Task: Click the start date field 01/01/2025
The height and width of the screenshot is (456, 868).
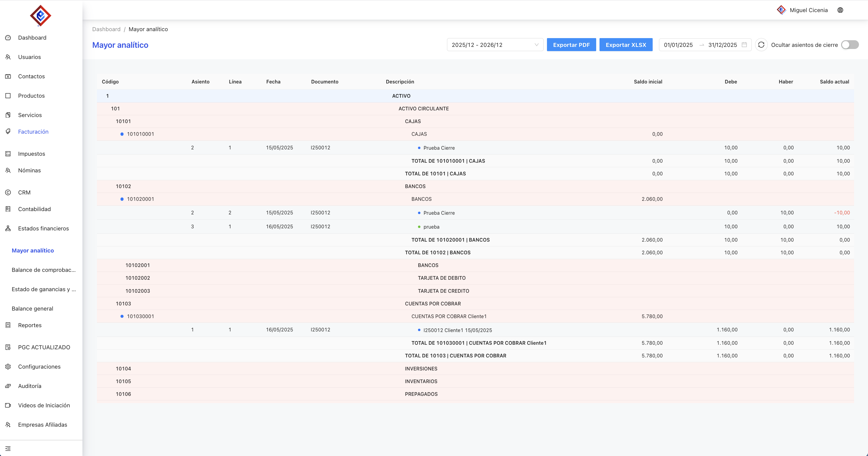Action: tap(678, 45)
